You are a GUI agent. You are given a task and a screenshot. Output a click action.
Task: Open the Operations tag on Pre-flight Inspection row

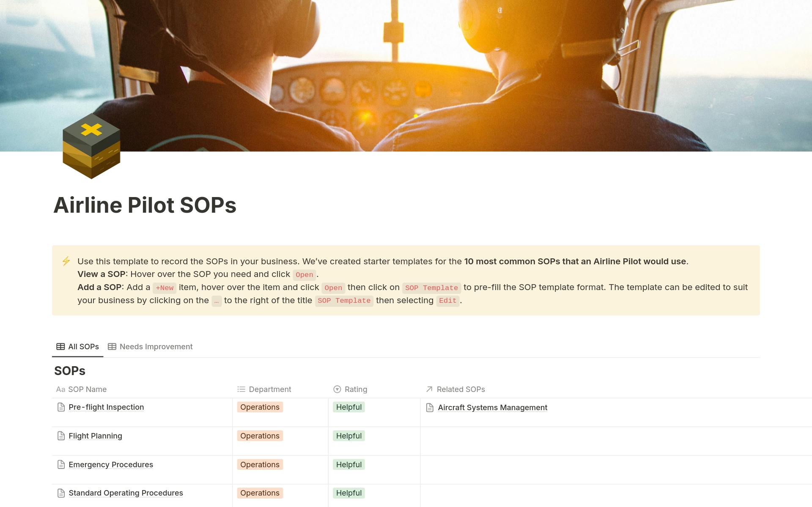260,407
